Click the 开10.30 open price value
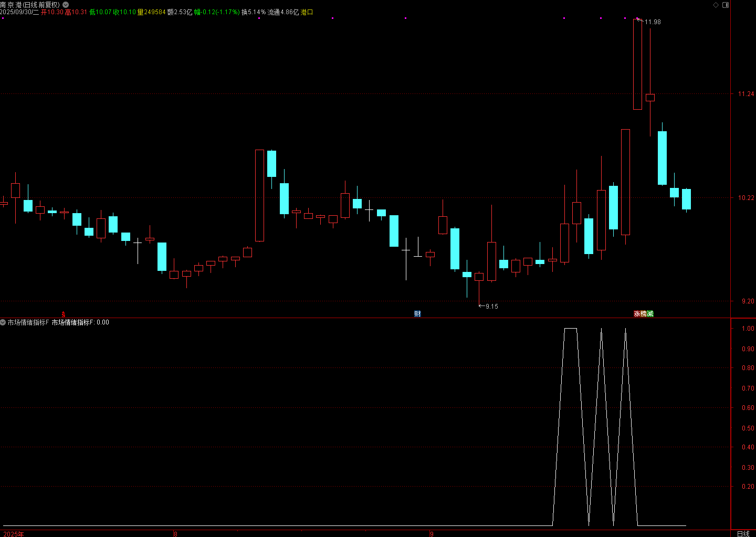 tap(52, 12)
